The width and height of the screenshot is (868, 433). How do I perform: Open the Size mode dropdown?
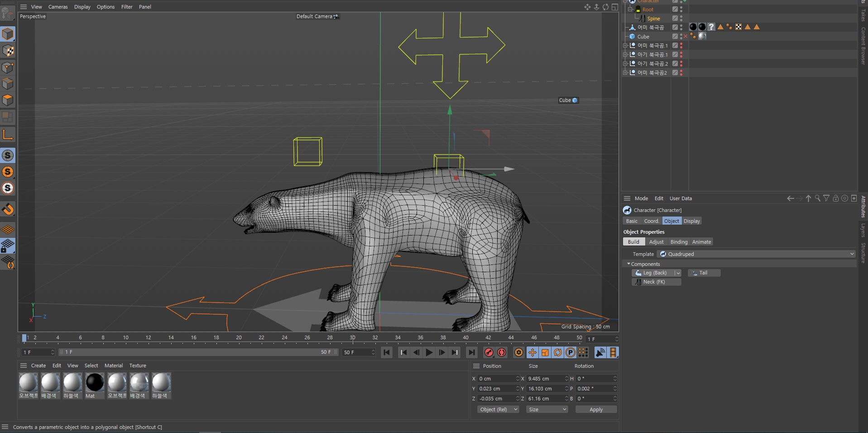coord(547,409)
